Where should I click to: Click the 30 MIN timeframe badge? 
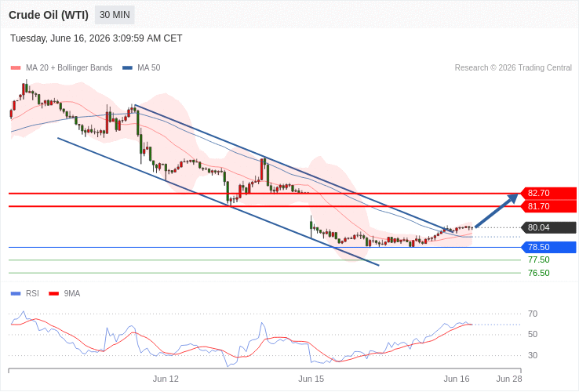click(115, 15)
